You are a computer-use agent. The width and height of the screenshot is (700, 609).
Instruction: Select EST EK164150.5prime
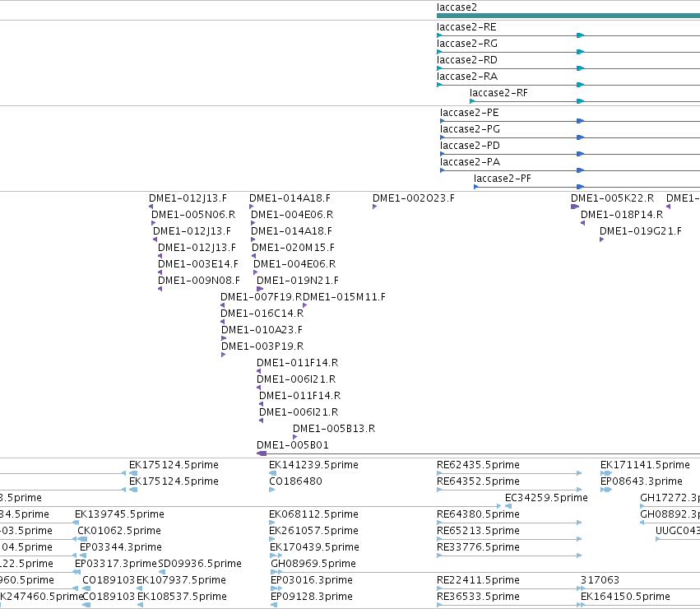pos(640,606)
